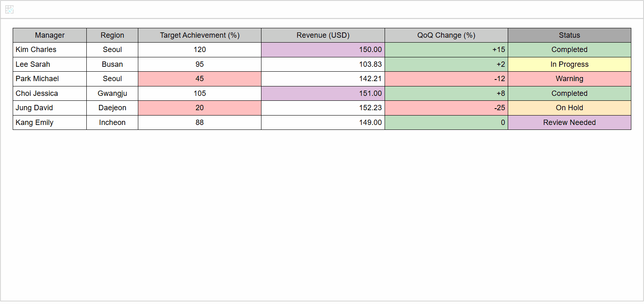Image resolution: width=644 pixels, height=304 pixels.
Task: Select Completed status for Kim Charles
Action: [x=570, y=50]
